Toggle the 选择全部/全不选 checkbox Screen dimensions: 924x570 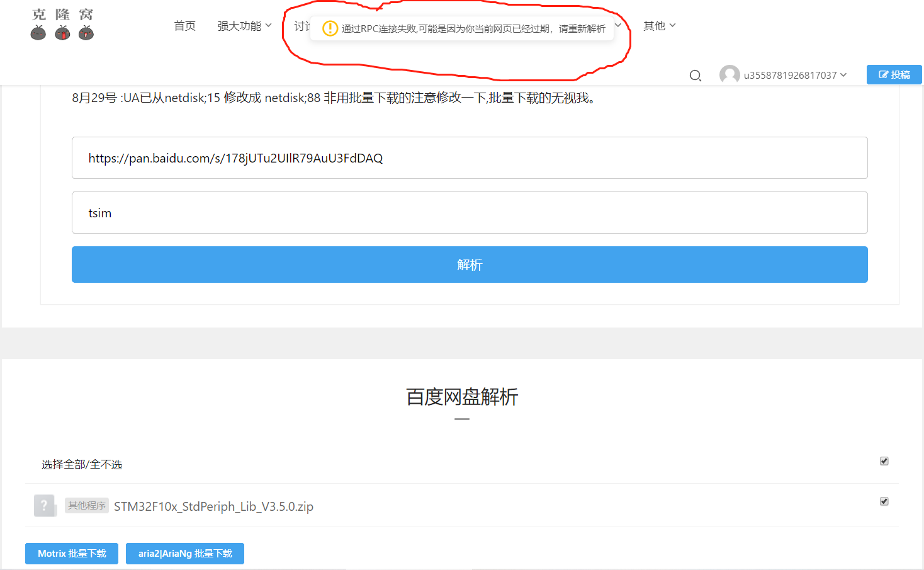tap(884, 461)
